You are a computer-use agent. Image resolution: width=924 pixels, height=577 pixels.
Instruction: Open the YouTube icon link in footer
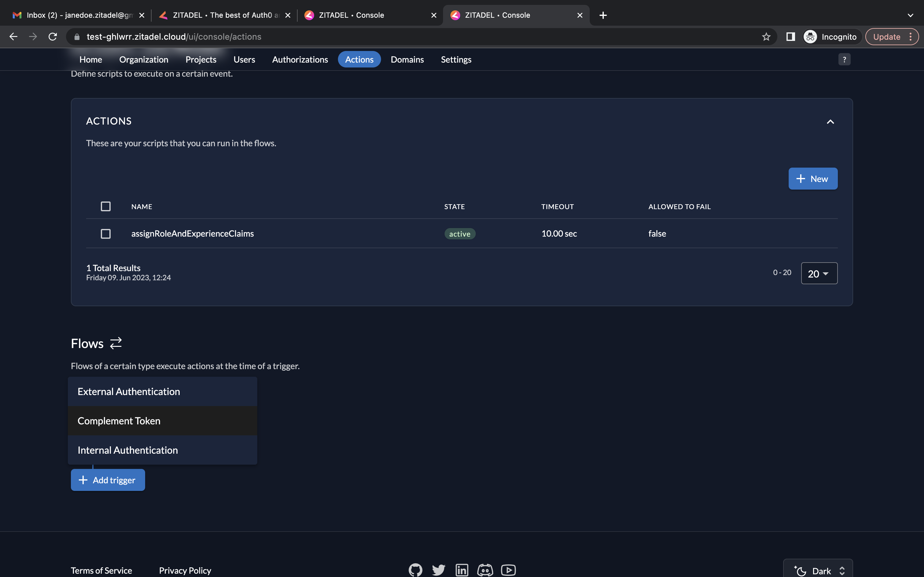(508, 570)
